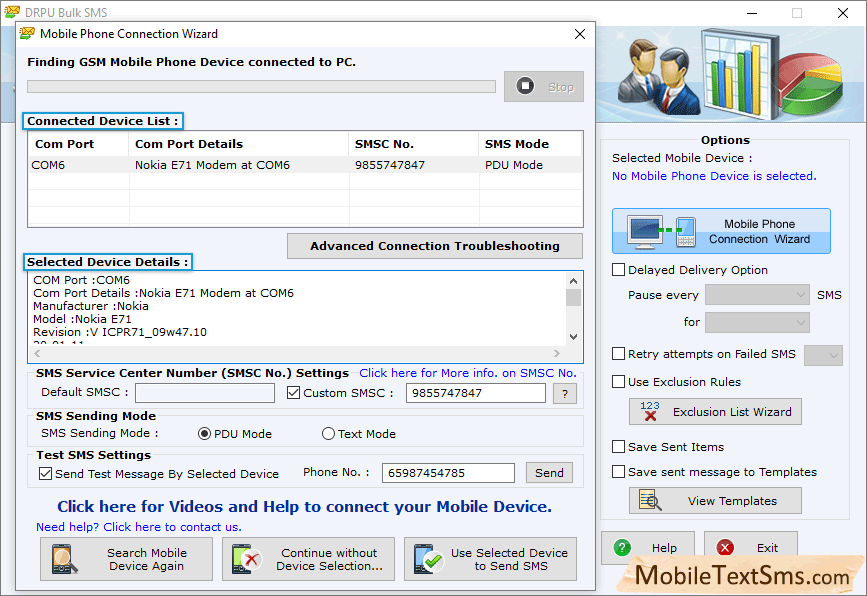Click Use Selected Device to Send SMS
This screenshot has width=867, height=596.
click(490, 559)
